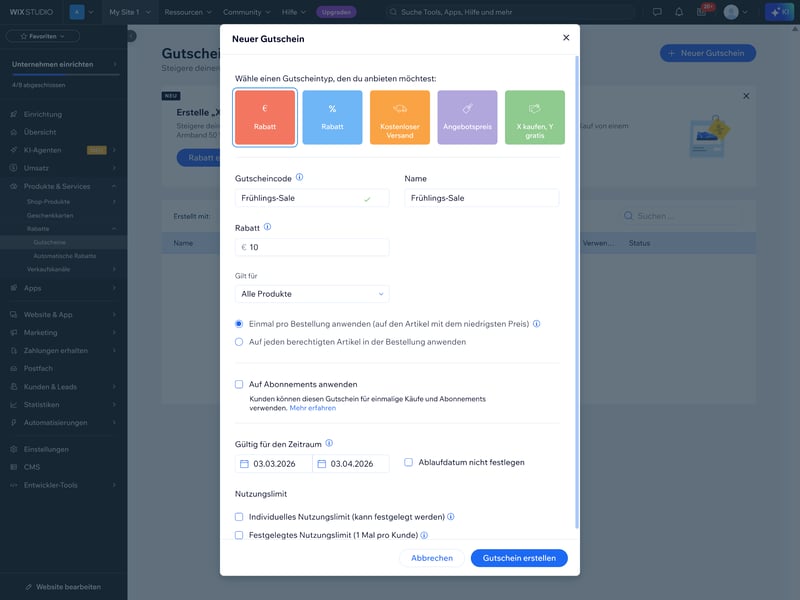Viewport: 800px width, 600px height.
Task: Select Einmal pro Bestellung anwenden radio
Action: coord(239,324)
